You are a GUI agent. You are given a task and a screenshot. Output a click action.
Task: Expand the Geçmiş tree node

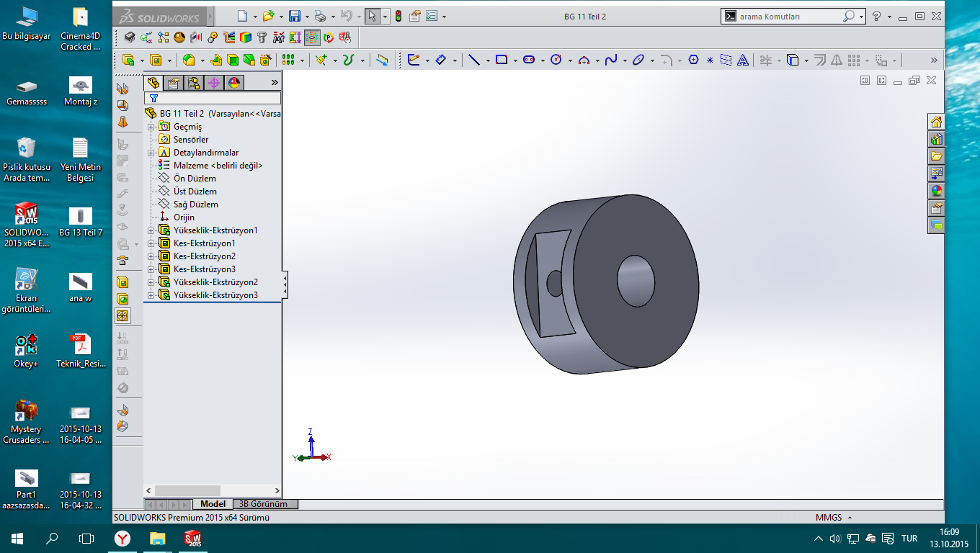coord(151,127)
